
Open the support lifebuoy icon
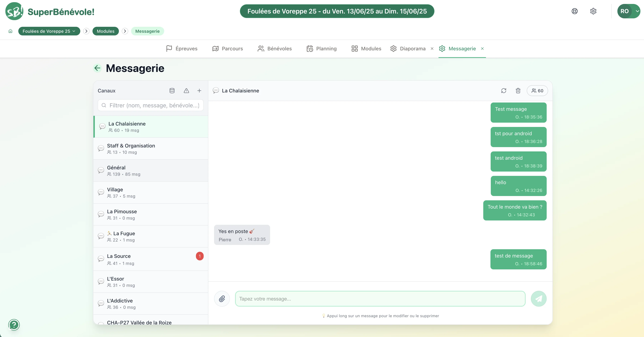(x=574, y=11)
